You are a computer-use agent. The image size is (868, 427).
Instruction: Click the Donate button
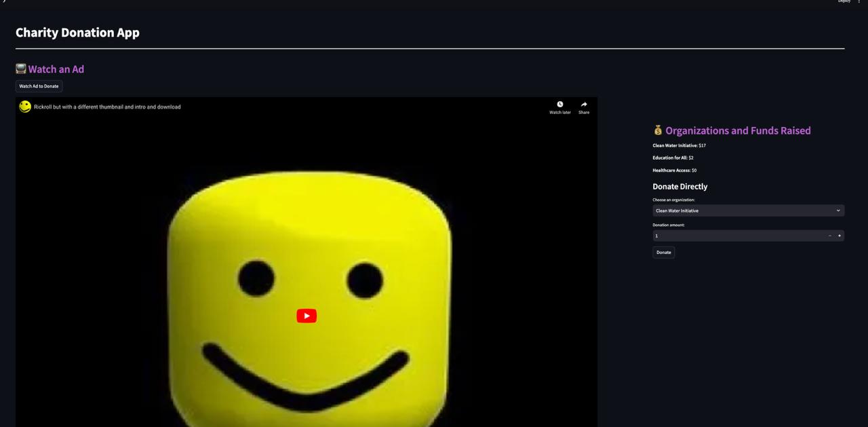click(x=664, y=253)
